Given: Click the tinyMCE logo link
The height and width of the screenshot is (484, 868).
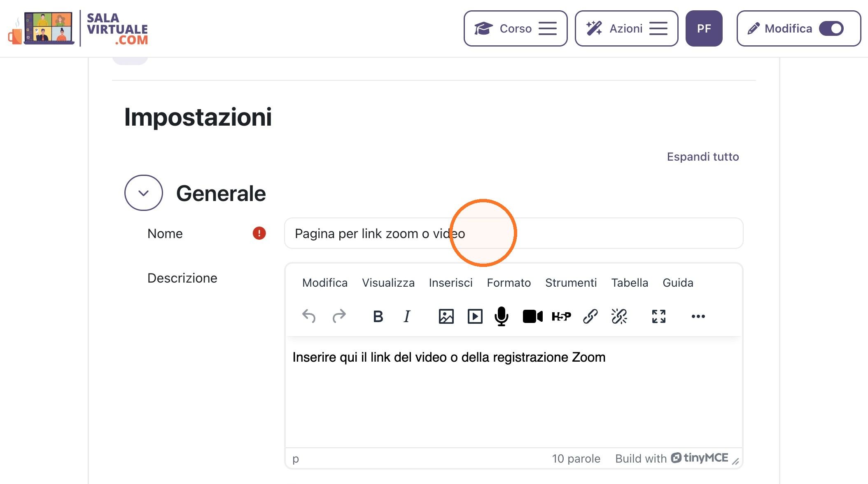Looking at the screenshot, I should point(700,458).
